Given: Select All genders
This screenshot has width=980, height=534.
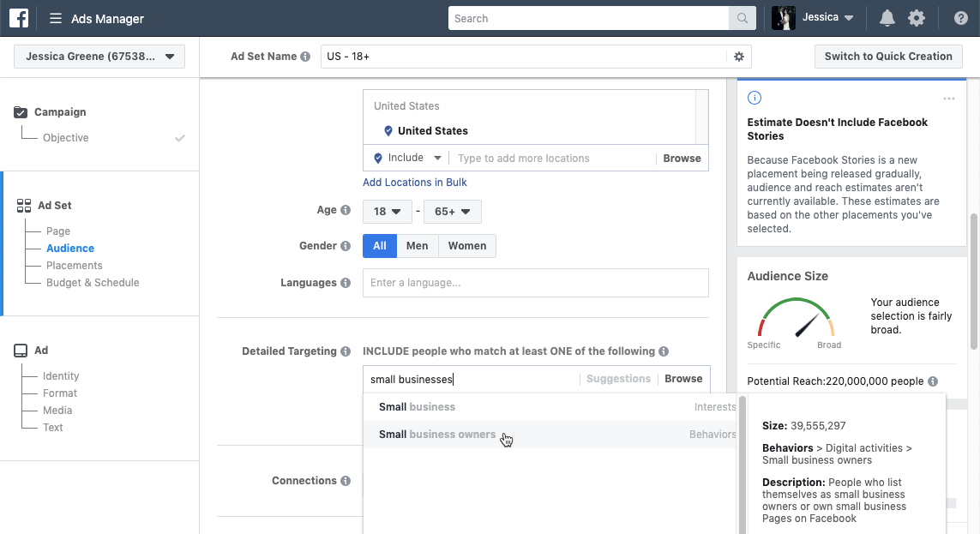Looking at the screenshot, I should pos(379,245).
